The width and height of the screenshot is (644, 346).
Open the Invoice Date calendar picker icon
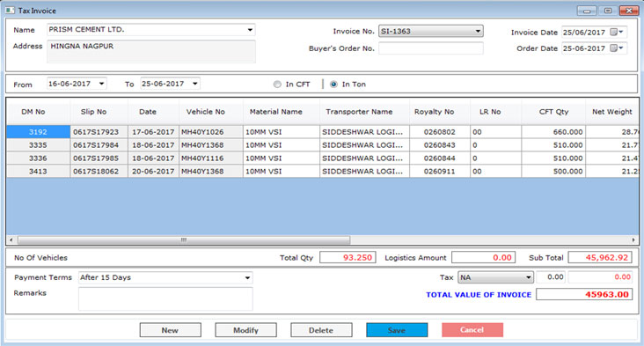617,32
